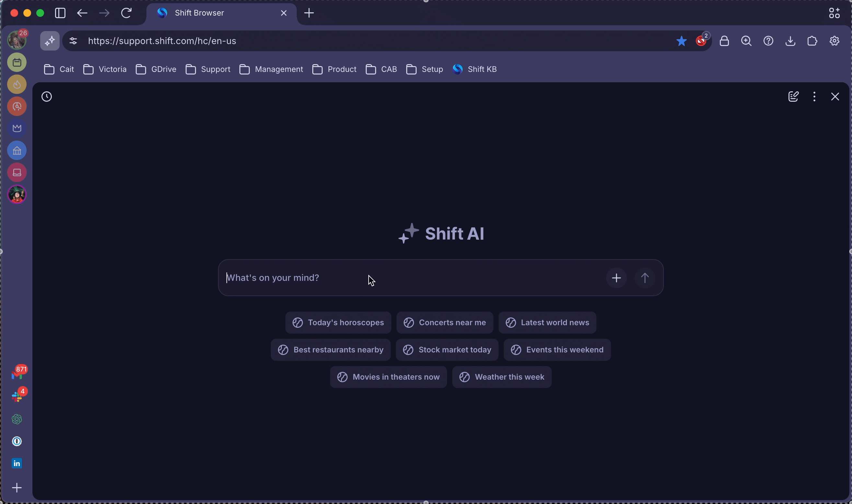Open the Shift KB bookmark

(475, 69)
